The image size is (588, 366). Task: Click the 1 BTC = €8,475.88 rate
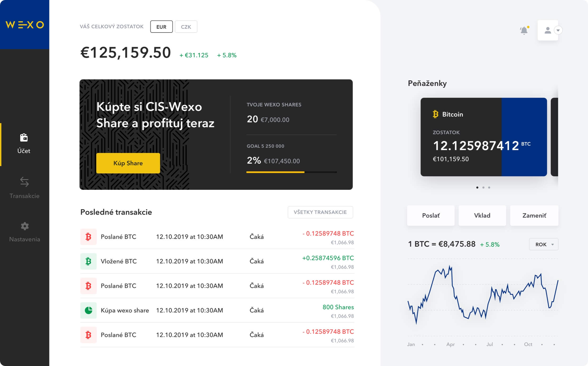tap(442, 244)
